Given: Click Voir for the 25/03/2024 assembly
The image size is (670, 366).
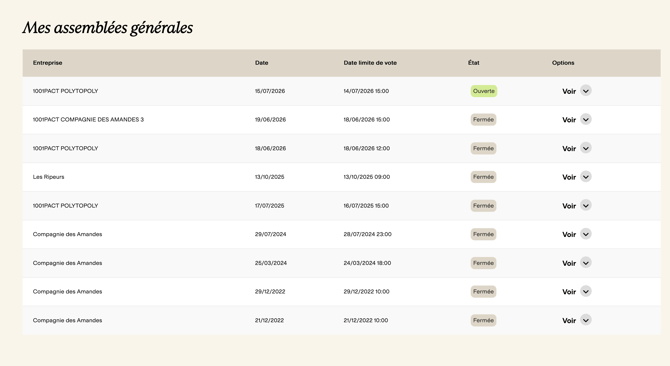Looking at the screenshot, I should 569,264.
